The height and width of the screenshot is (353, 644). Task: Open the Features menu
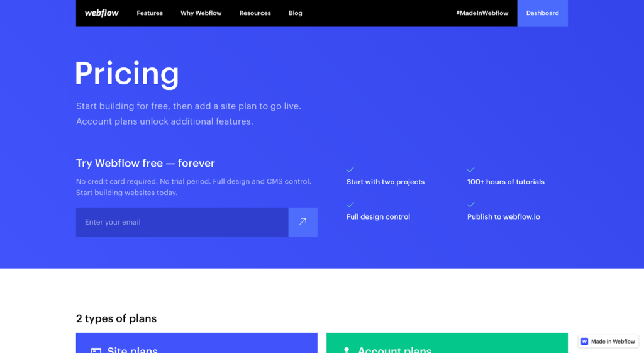[x=150, y=13]
